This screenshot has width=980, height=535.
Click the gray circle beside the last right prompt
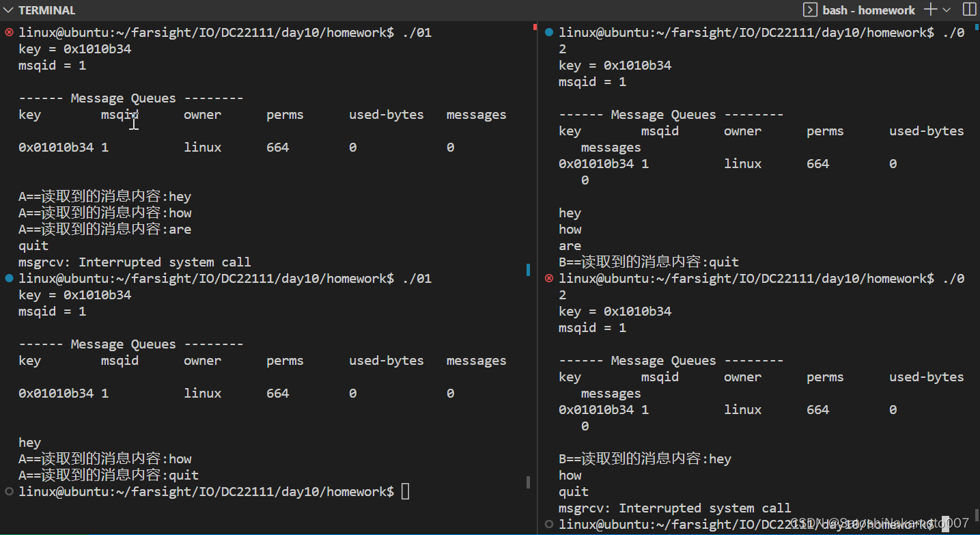point(548,524)
